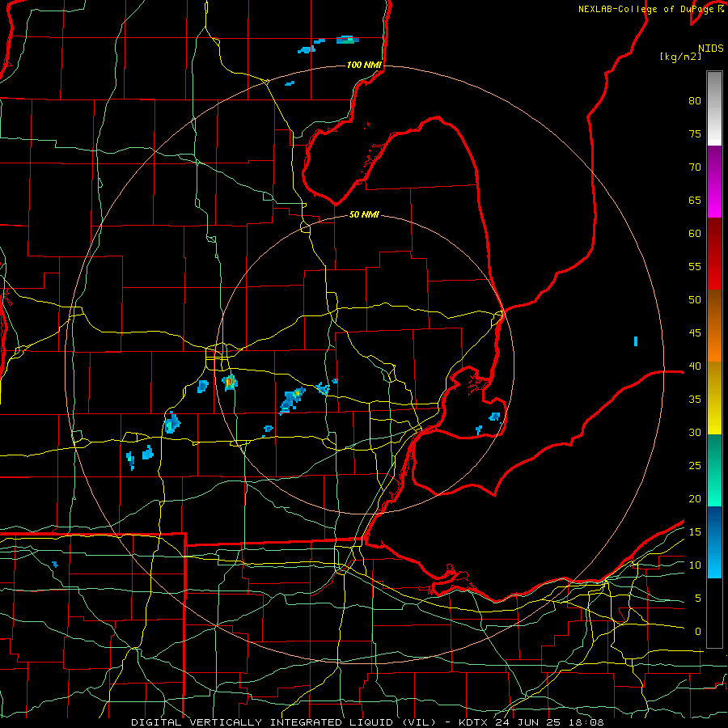Click the NIDS label above the color scale

[x=710, y=48]
